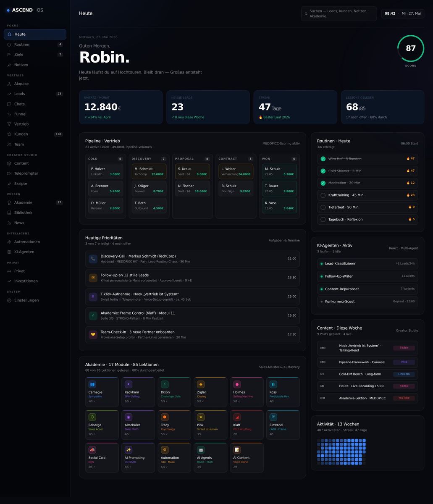Click the ASCEND OS logo

pyautogui.click(x=25, y=10)
